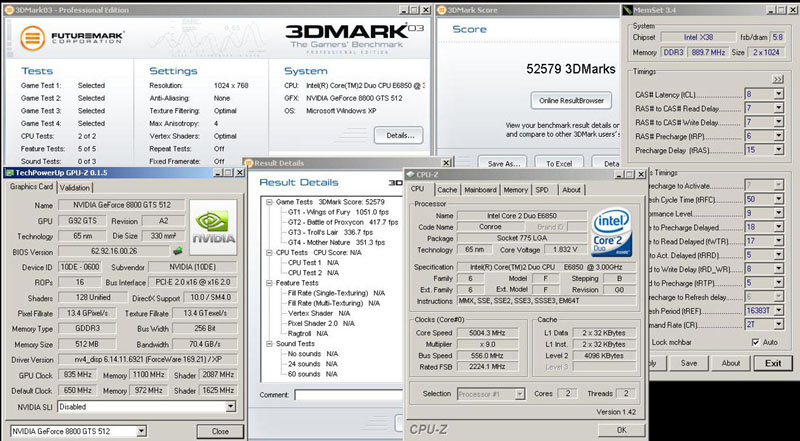Open the CAS# Latency (tCL) dropdown
The image size is (800, 441).
[x=779, y=94]
